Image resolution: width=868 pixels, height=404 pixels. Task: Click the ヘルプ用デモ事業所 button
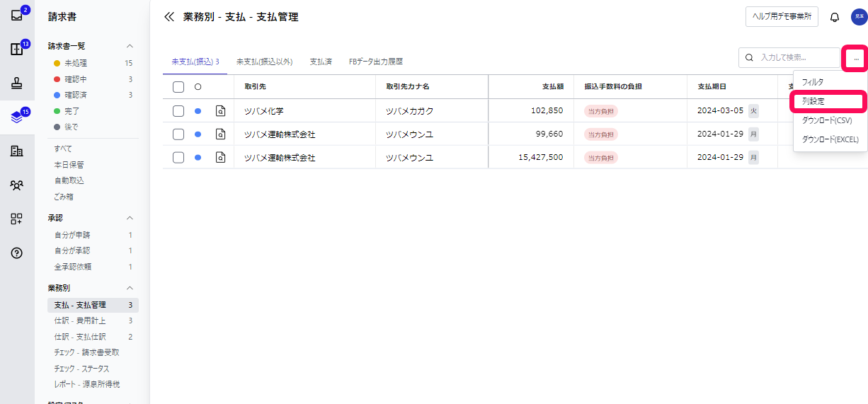pyautogui.click(x=782, y=17)
